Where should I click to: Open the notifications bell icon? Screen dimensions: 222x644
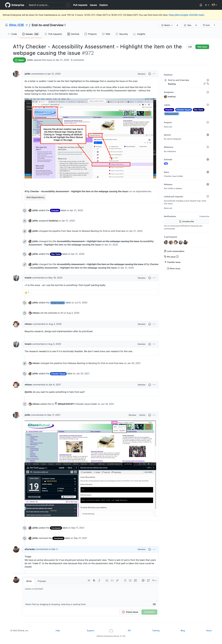pos(201,5)
